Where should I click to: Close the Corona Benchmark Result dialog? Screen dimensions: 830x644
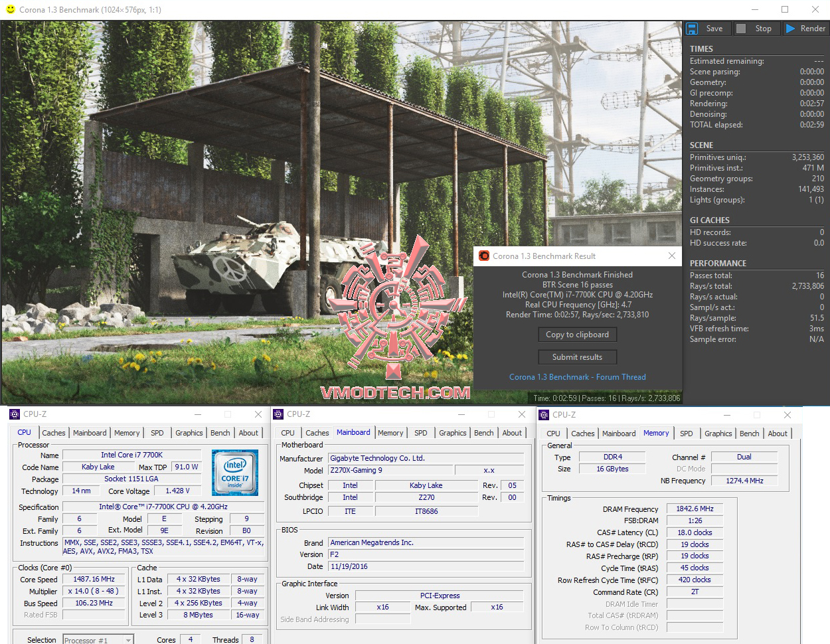(x=671, y=256)
